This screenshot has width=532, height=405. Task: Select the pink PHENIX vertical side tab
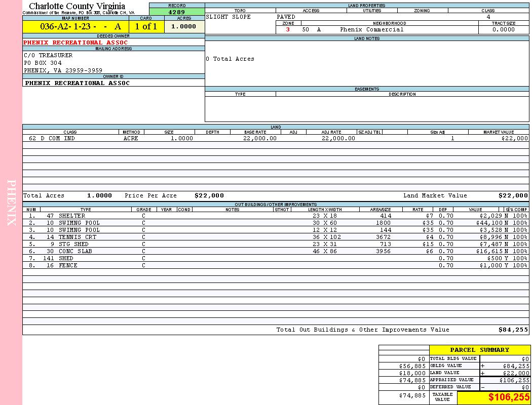(11, 202)
